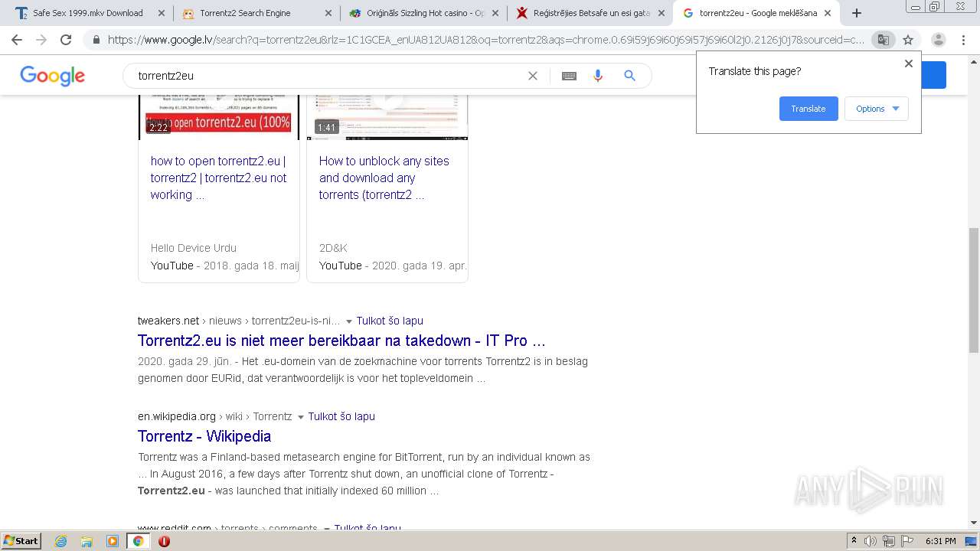
Task: Click the Translate button
Action: (808, 109)
